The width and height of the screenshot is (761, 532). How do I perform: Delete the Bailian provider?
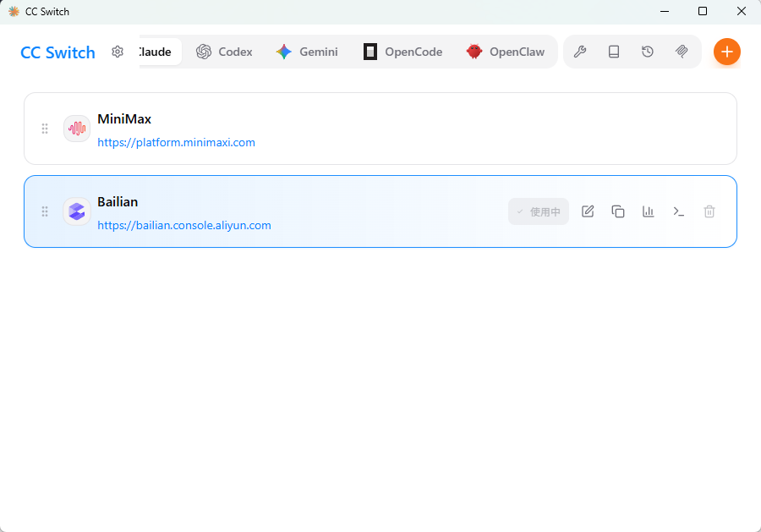(x=709, y=211)
